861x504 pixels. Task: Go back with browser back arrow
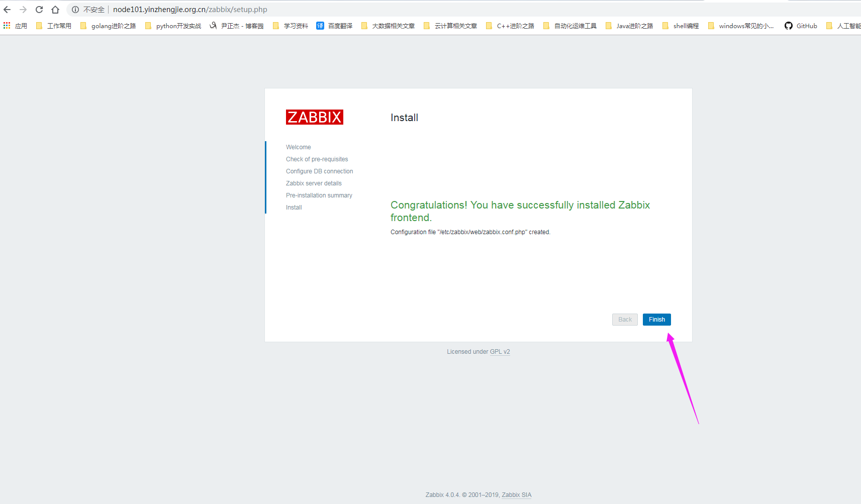pos(7,10)
